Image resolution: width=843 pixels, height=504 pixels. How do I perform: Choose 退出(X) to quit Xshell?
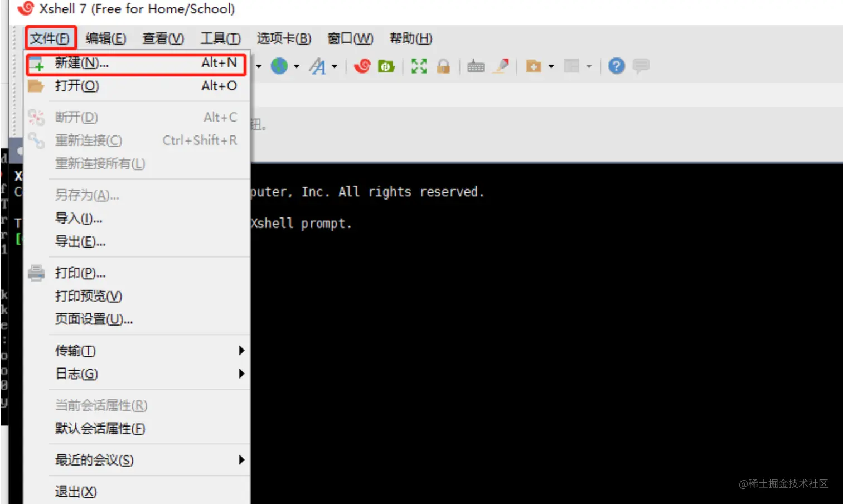(137, 492)
